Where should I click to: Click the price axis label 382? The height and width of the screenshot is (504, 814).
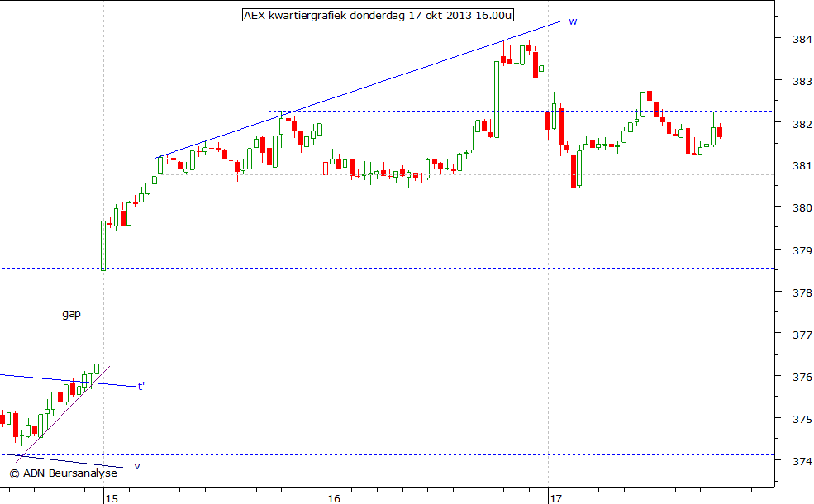point(802,124)
